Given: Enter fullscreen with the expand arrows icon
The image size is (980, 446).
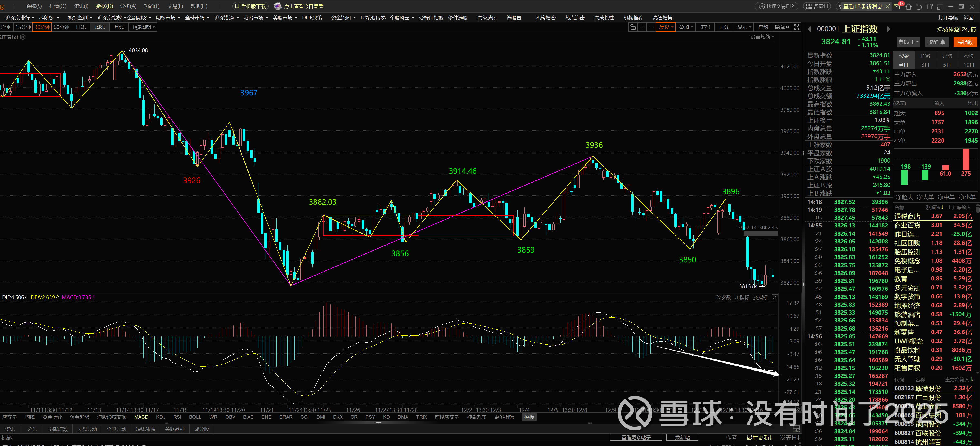Looking at the screenshot, I should [797, 27].
